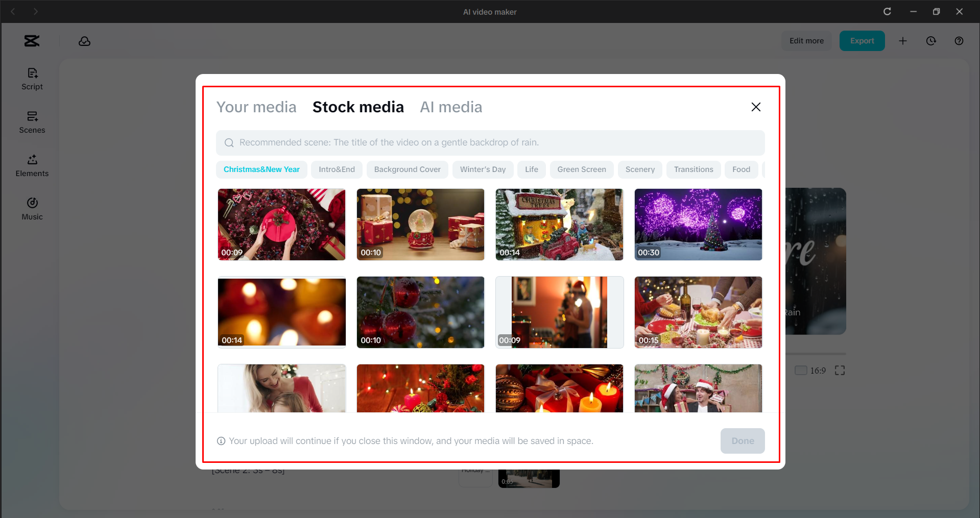Go forward with the right arrow

pyautogui.click(x=36, y=12)
